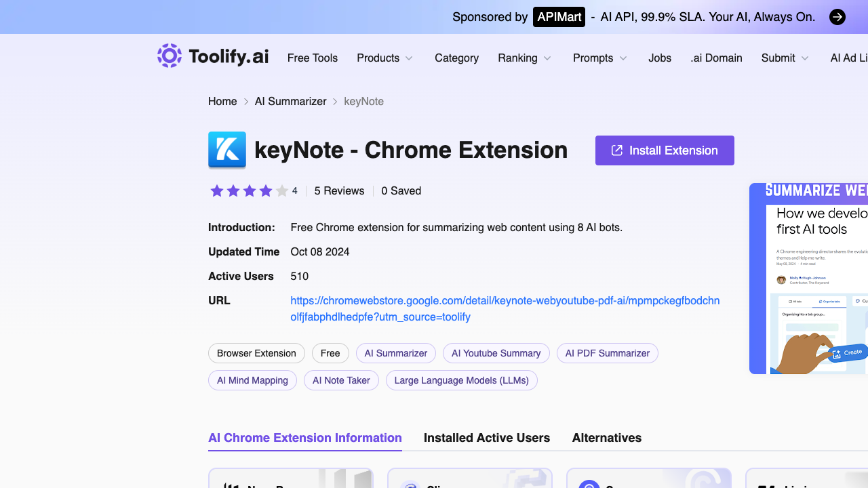Viewport: 868px width, 488px height.
Task: Click the third rating star
Action: pos(250,191)
